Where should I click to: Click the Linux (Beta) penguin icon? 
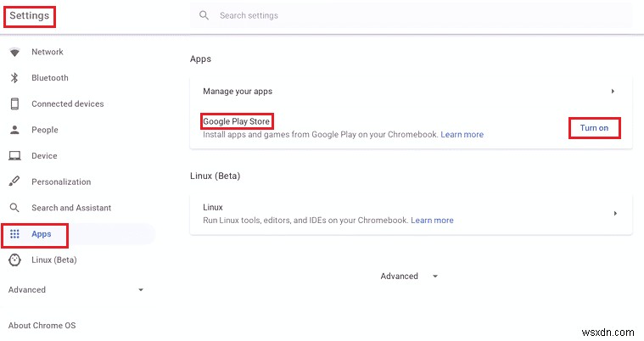pyautogui.click(x=14, y=260)
